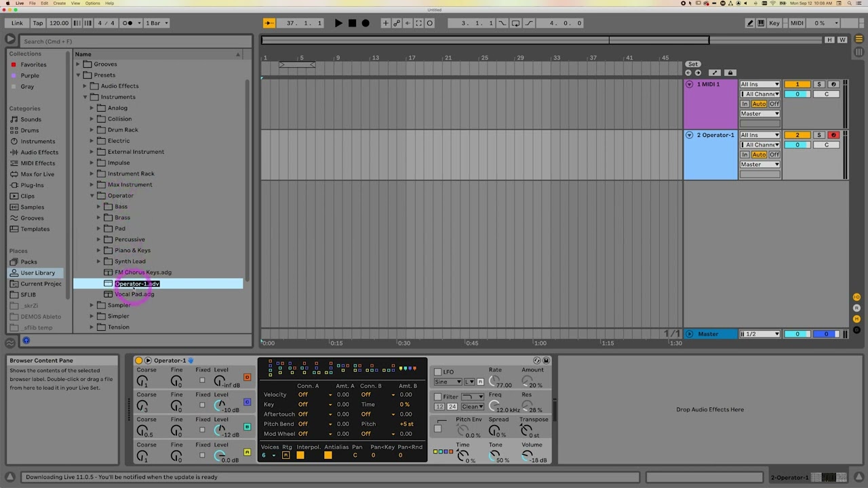Collapse the Operator folder

pyautogui.click(x=92, y=196)
